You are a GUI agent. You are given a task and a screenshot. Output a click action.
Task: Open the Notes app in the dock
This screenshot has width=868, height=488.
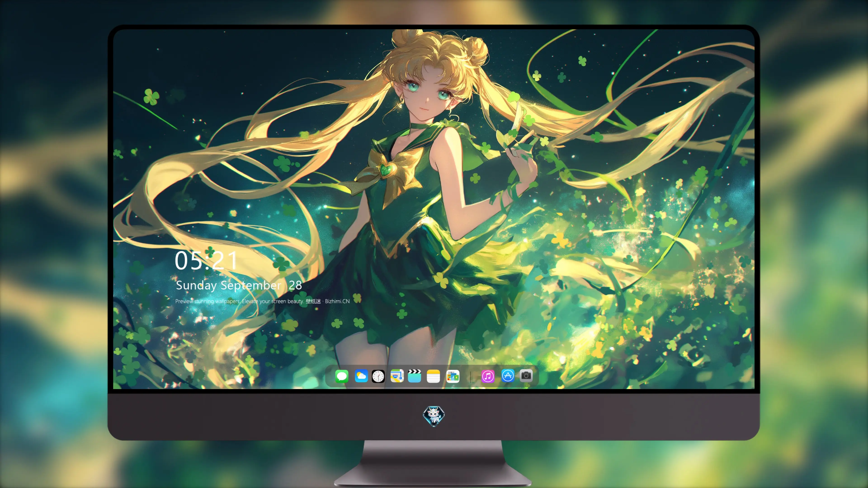click(433, 376)
